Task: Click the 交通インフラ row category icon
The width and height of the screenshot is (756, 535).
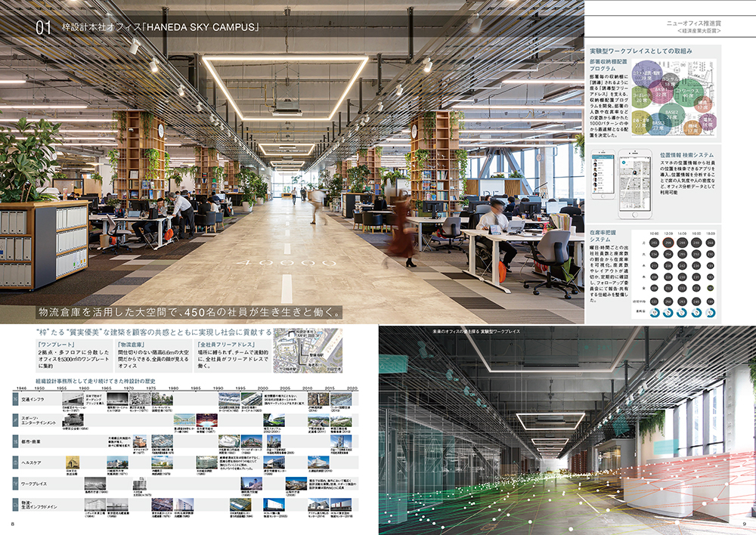Action: click(16, 399)
